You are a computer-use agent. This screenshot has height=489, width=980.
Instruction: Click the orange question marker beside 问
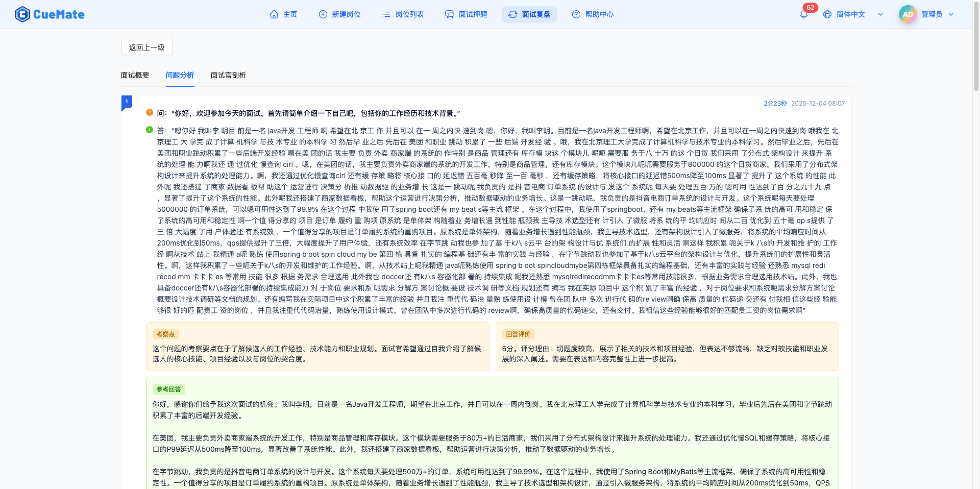pos(149,113)
